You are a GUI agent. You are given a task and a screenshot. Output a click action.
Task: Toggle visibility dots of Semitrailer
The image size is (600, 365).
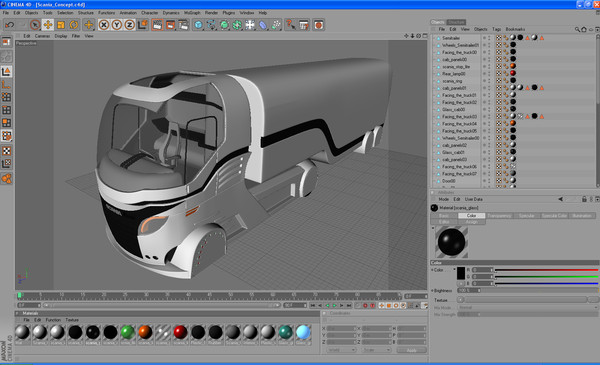(489, 38)
